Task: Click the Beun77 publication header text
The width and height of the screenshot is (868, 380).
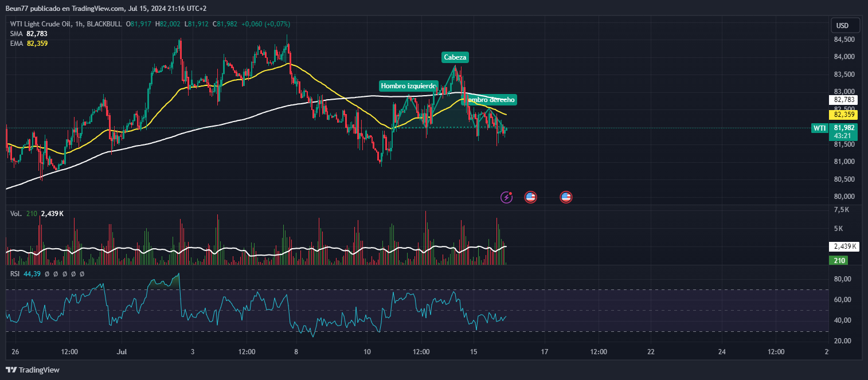Action: click(x=106, y=9)
